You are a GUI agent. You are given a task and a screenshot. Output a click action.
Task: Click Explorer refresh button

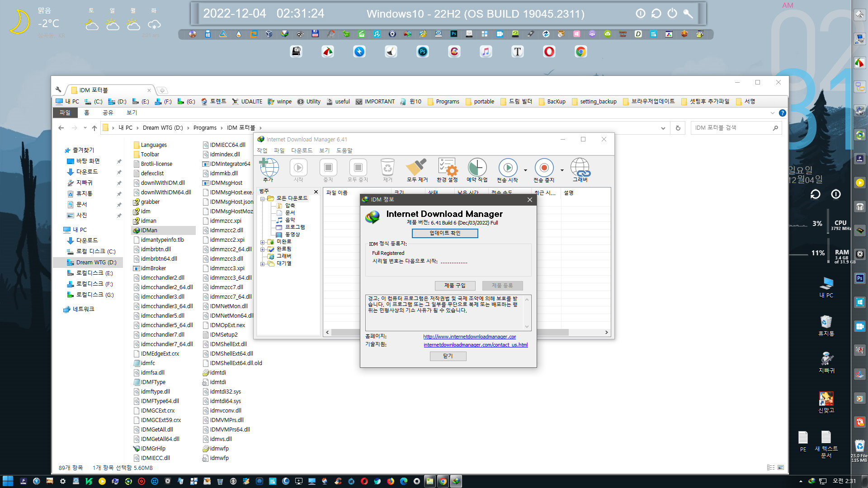pos(678,128)
